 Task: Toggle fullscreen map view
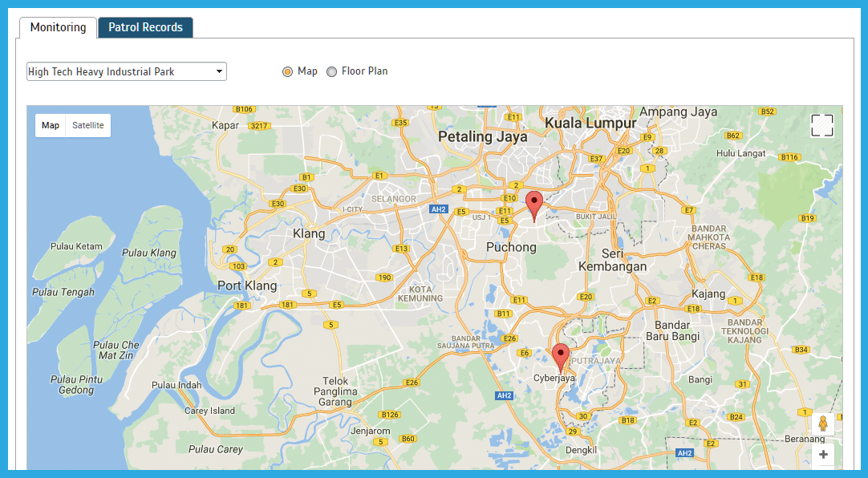822,126
